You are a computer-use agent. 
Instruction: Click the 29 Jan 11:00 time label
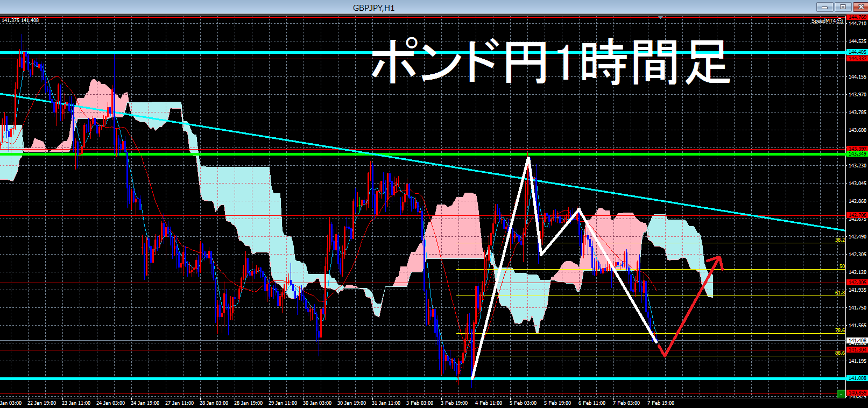[283, 403]
